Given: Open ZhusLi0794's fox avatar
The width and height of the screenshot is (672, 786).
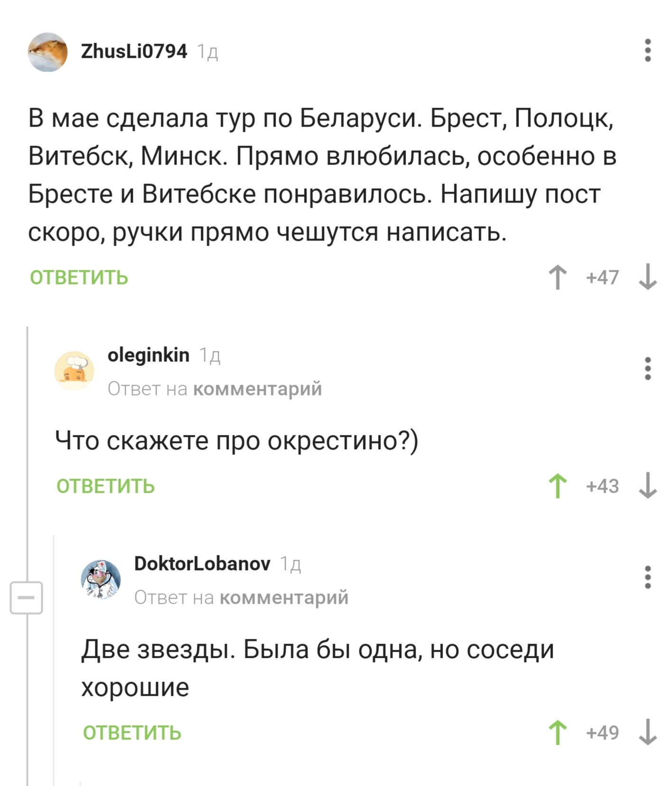Looking at the screenshot, I should click(47, 52).
